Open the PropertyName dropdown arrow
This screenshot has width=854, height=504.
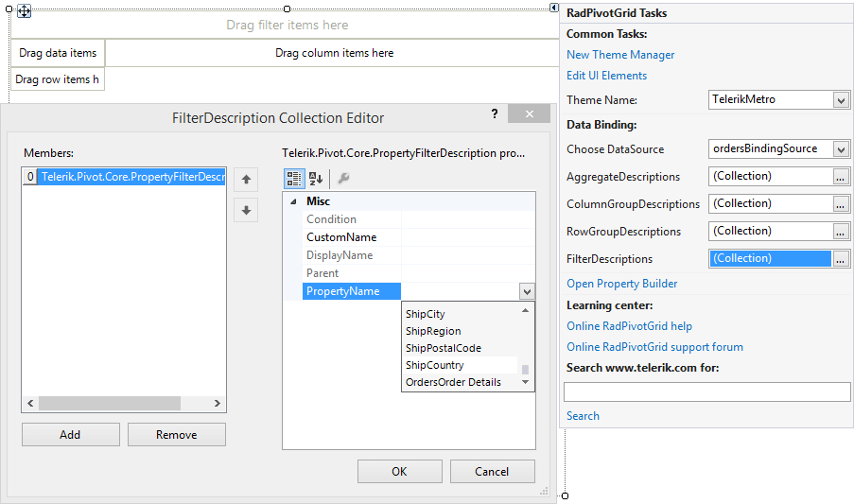pyautogui.click(x=527, y=291)
